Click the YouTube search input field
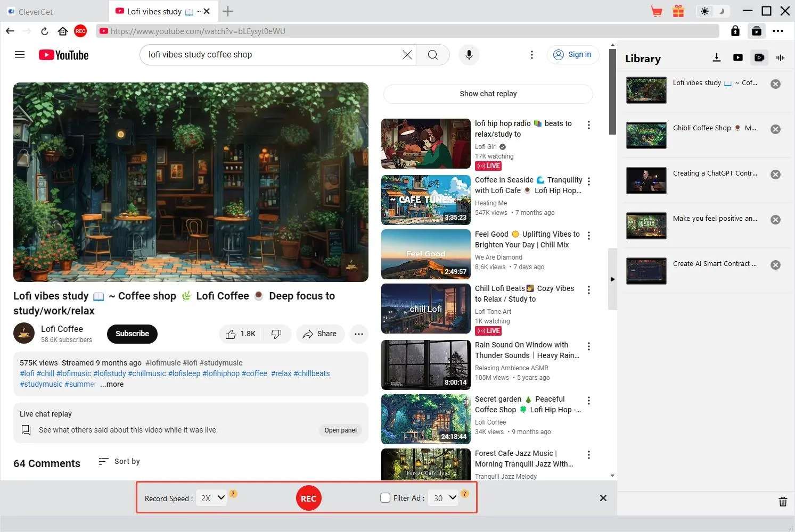This screenshot has width=795, height=532. 272,55
